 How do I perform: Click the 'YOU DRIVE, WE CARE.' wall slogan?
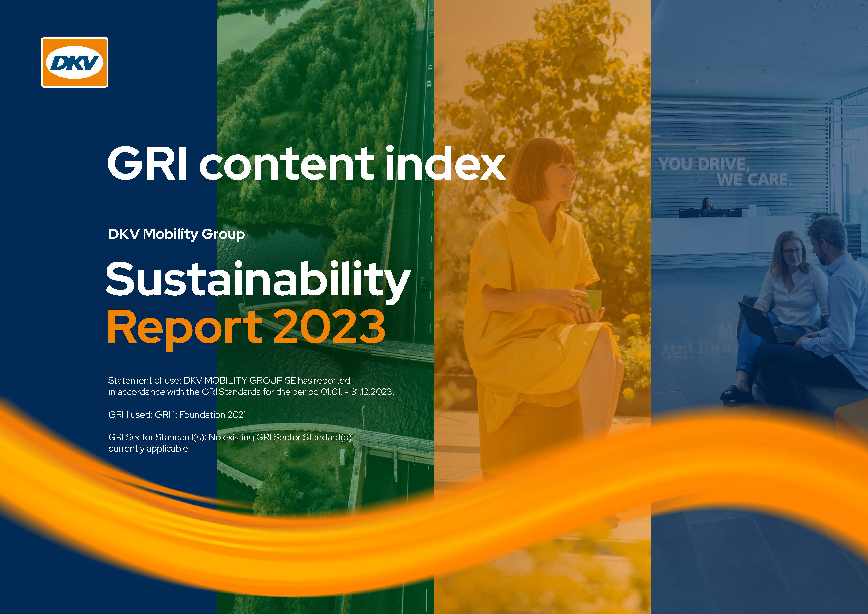tap(725, 172)
